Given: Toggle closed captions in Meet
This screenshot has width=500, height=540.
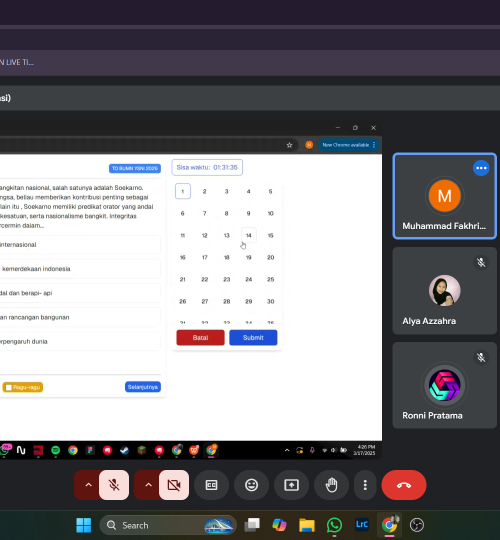Looking at the screenshot, I should pyautogui.click(x=211, y=485).
